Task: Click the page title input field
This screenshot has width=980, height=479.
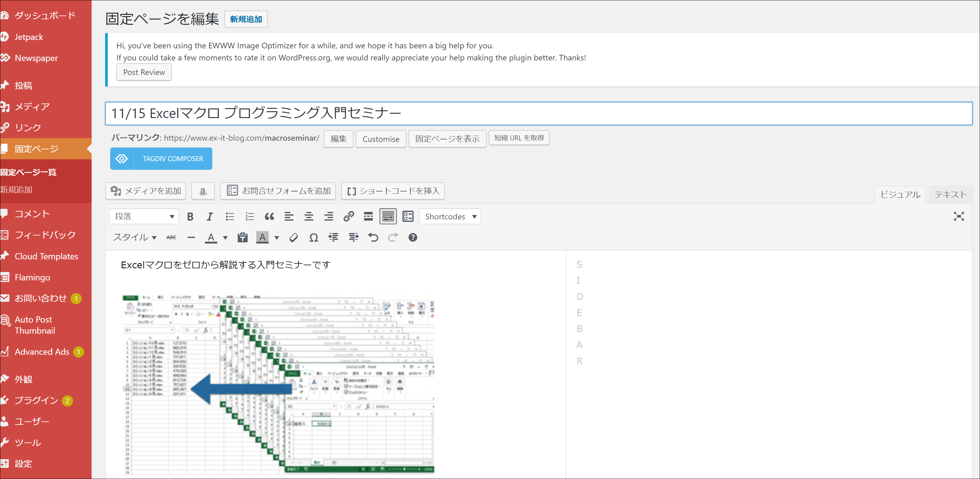Action: click(x=539, y=113)
